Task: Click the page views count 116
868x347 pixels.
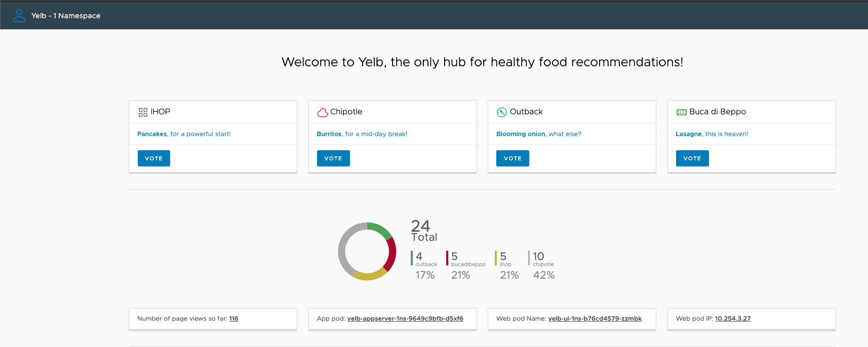Action: click(233, 319)
